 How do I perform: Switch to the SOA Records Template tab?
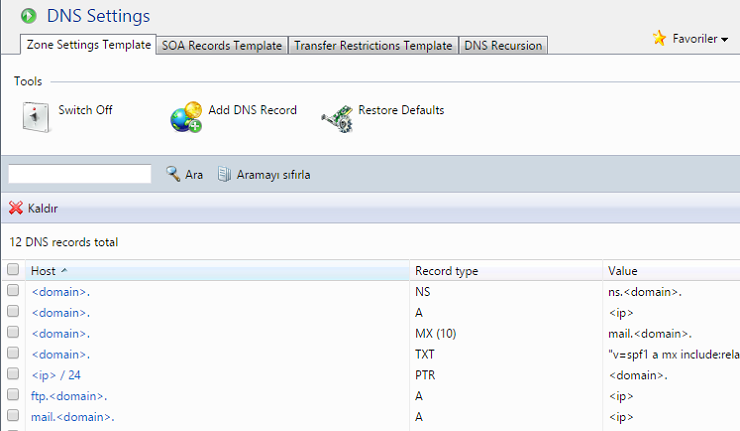point(222,45)
